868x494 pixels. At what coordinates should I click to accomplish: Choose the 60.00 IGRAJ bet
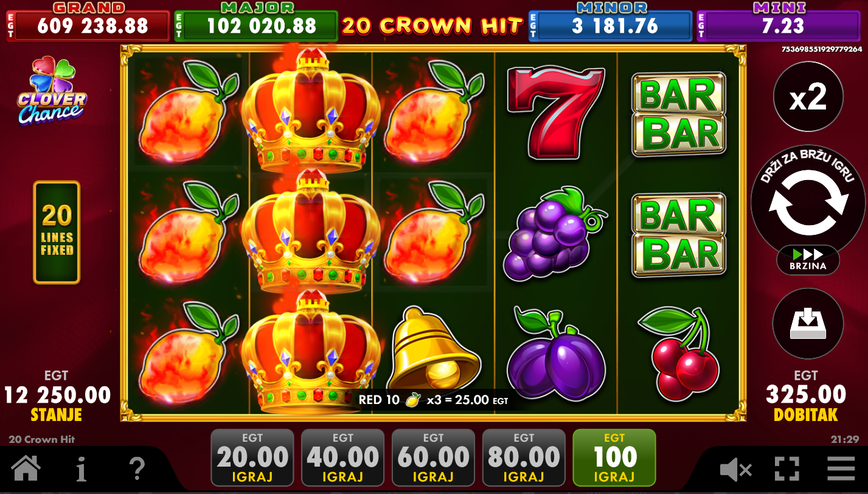click(x=434, y=457)
